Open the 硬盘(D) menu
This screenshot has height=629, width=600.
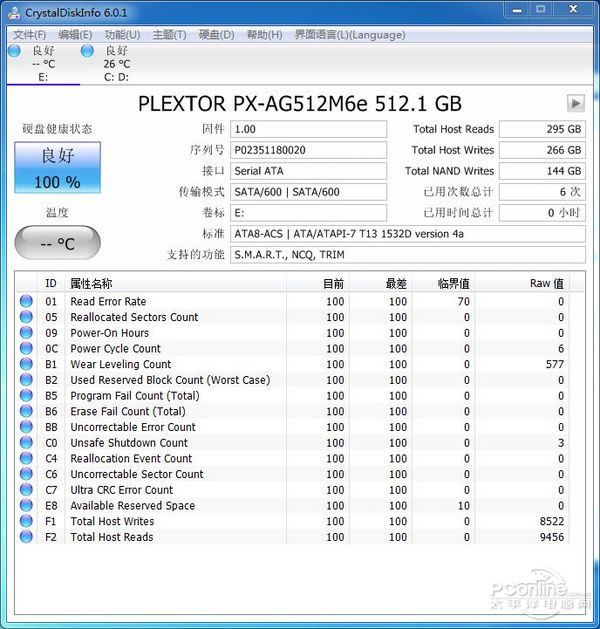point(217,35)
